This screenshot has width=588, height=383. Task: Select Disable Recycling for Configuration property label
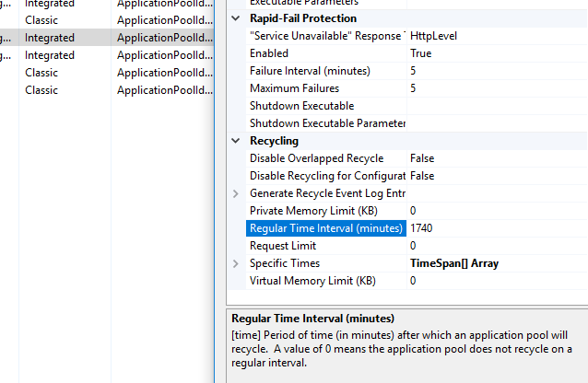click(x=327, y=176)
